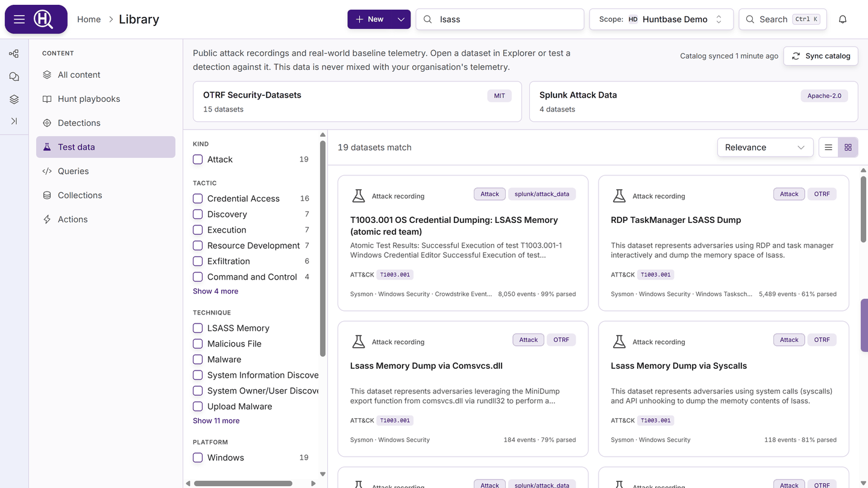This screenshot has width=868, height=488.
Task: Switch to grid view layout icon
Action: tap(848, 148)
